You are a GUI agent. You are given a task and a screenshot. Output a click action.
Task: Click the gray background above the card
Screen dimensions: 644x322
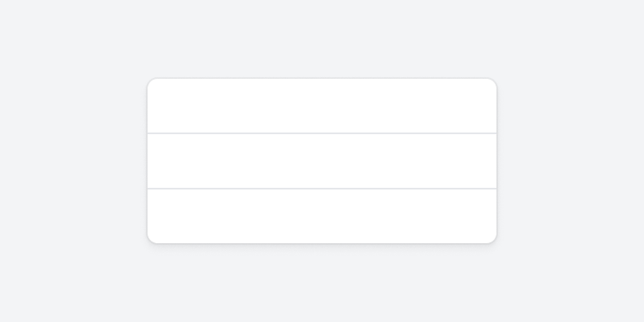(x=322, y=39)
